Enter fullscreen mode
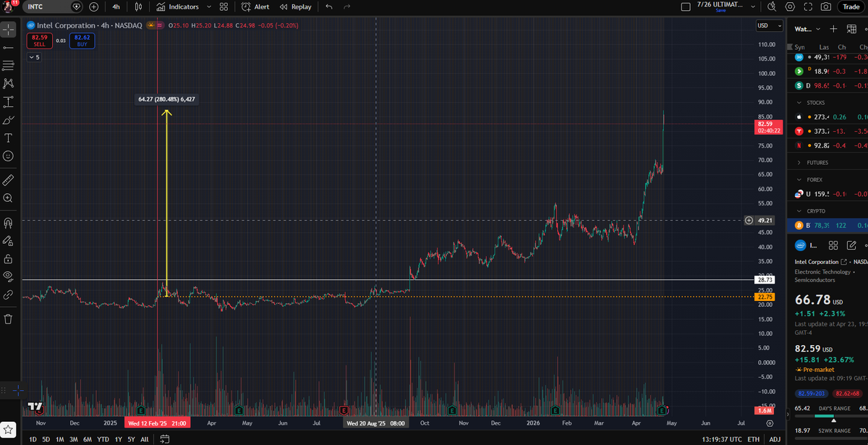This screenshot has width=868, height=445. [808, 7]
